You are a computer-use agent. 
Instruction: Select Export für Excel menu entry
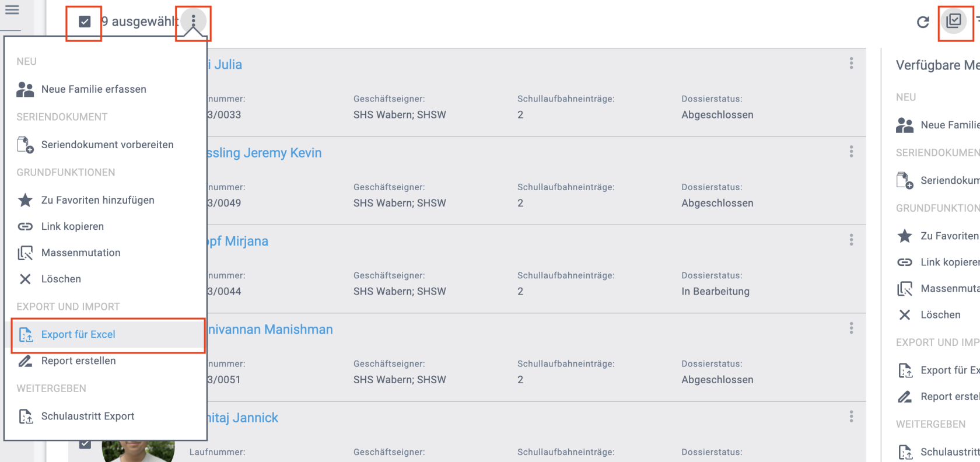[x=78, y=335]
